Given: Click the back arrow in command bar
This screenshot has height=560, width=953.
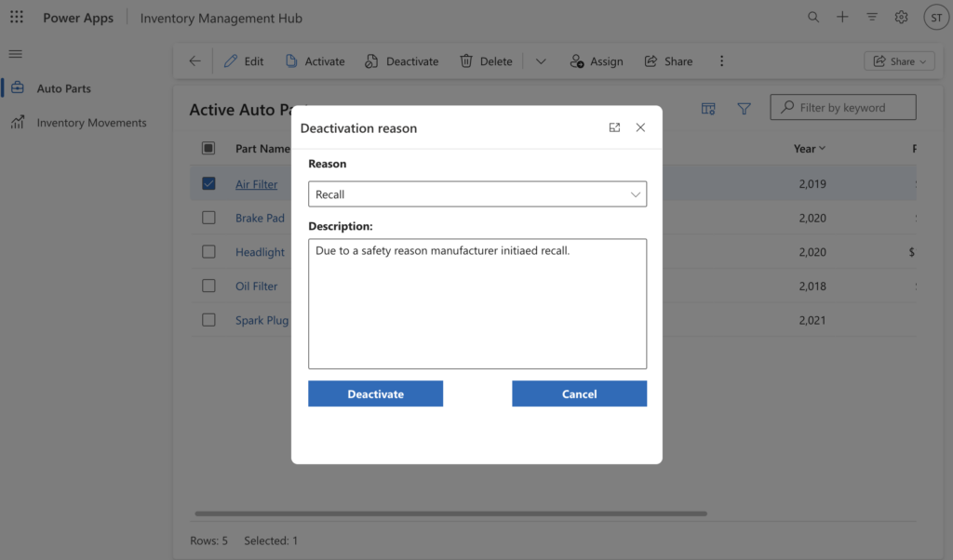Looking at the screenshot, I should click(195, 61).
